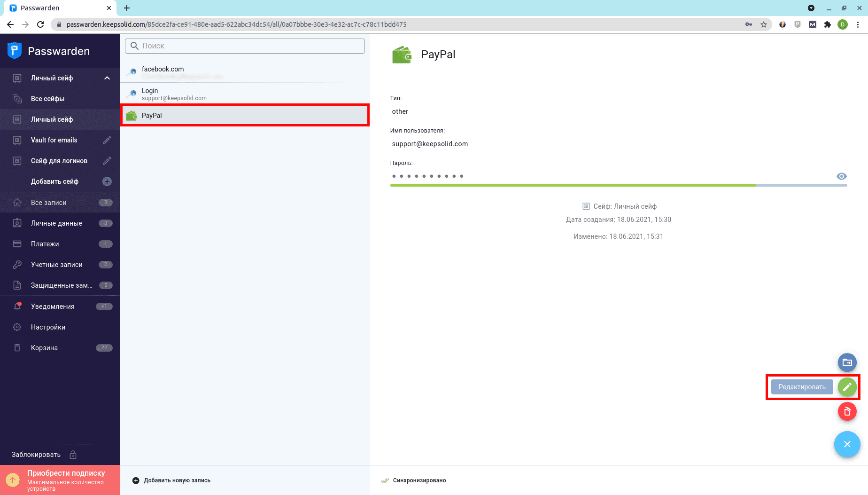Click the lock icon next to Заблокировать
Image resolution: width=868 pixels, height=495 pixels.
click(x=73, y=455)
